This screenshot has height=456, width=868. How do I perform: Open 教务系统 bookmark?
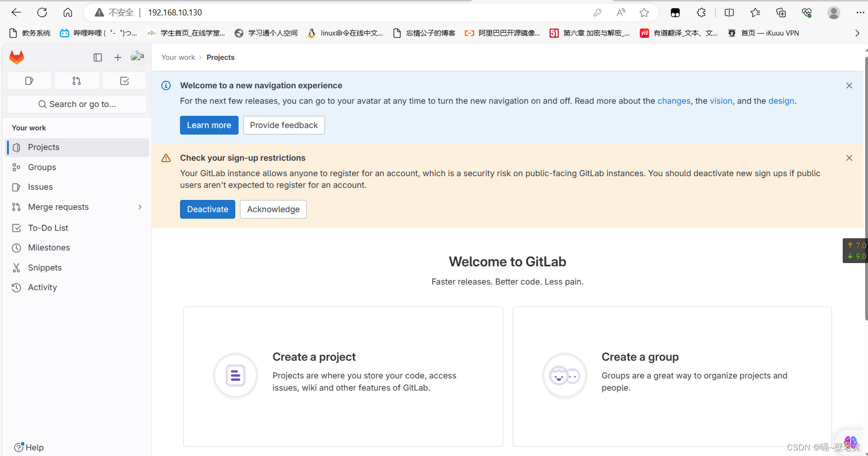pyautogui.click(x=30, y=33)
